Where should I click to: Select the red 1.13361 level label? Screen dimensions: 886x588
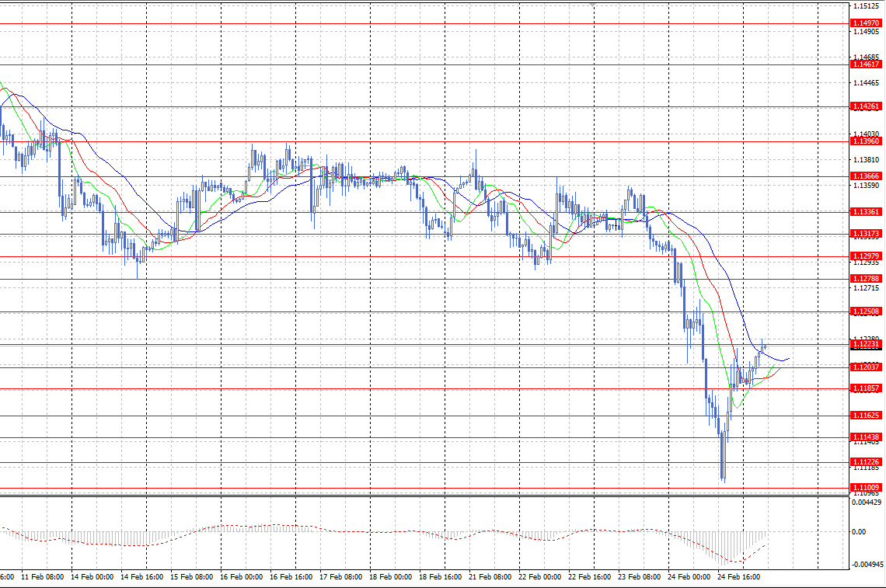(x=867, y=212)
